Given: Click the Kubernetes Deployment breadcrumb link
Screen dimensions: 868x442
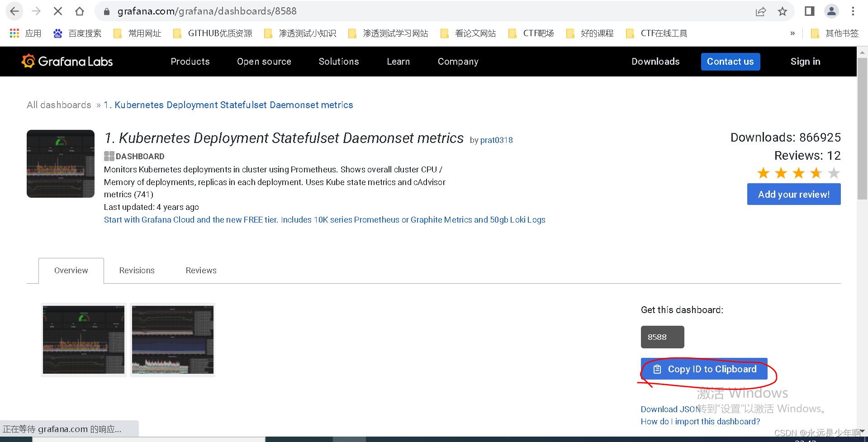Looking at the screenshot, I should tap(228, 105).
